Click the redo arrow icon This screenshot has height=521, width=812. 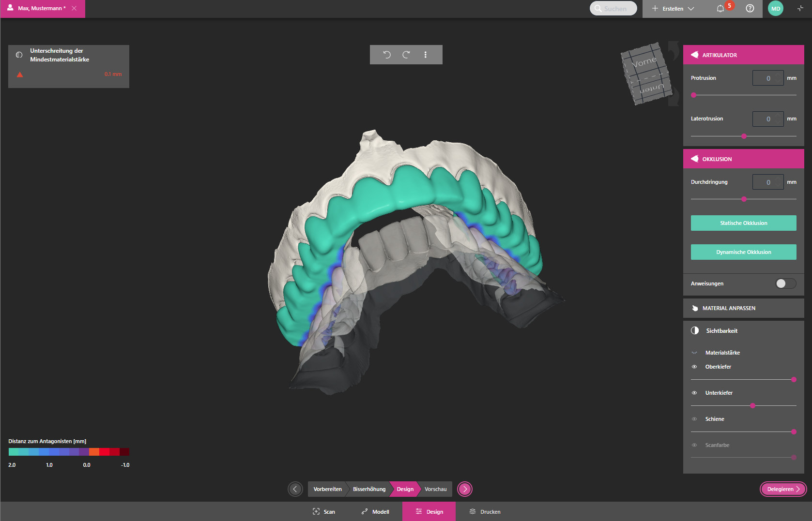pos(406,55)
